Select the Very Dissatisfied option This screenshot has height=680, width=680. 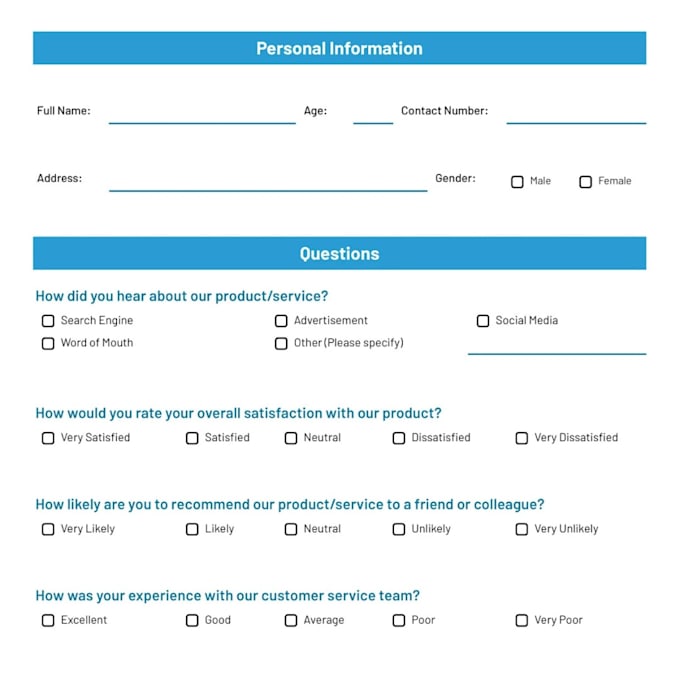click(522, 438)
